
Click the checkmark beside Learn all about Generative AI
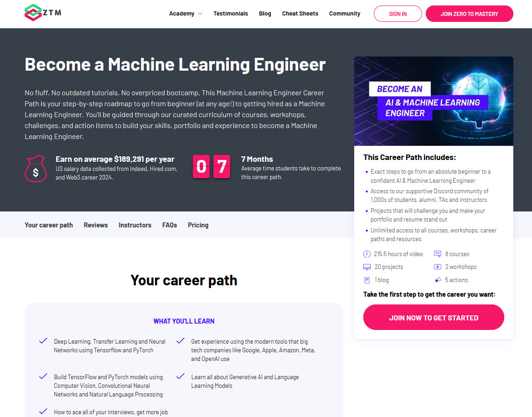(181, 376)
